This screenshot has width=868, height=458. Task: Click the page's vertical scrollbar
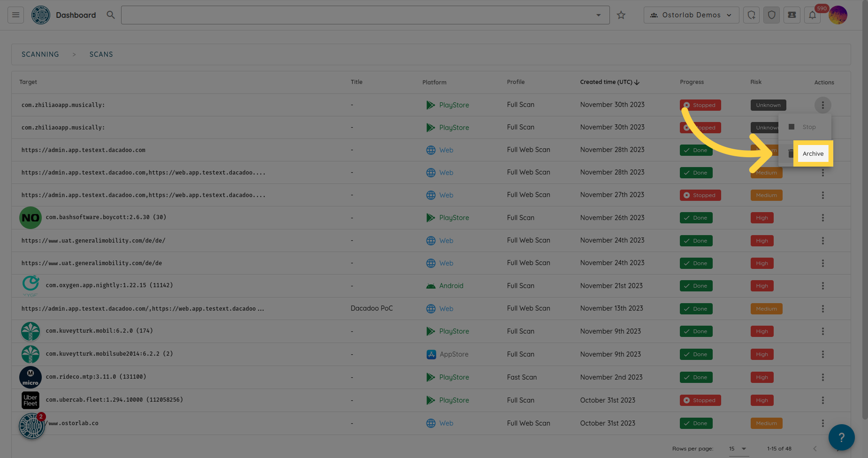[x=865, y=211]
